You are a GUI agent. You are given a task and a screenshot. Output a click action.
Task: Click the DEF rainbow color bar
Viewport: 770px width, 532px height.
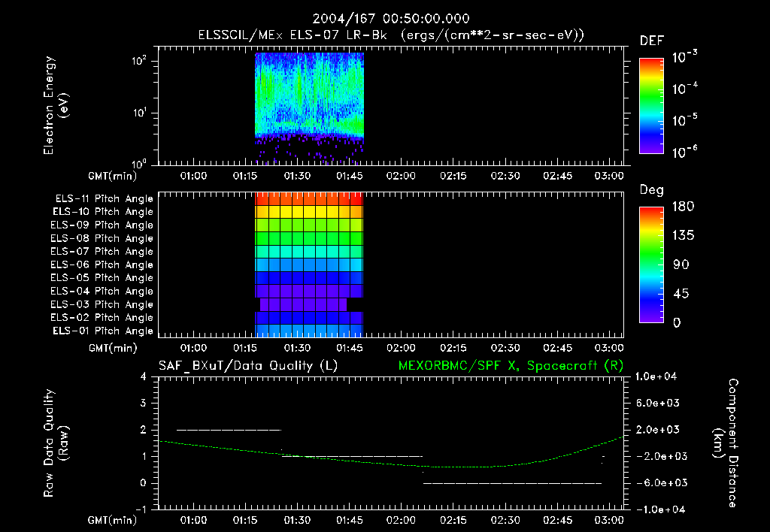coord(651,106)
